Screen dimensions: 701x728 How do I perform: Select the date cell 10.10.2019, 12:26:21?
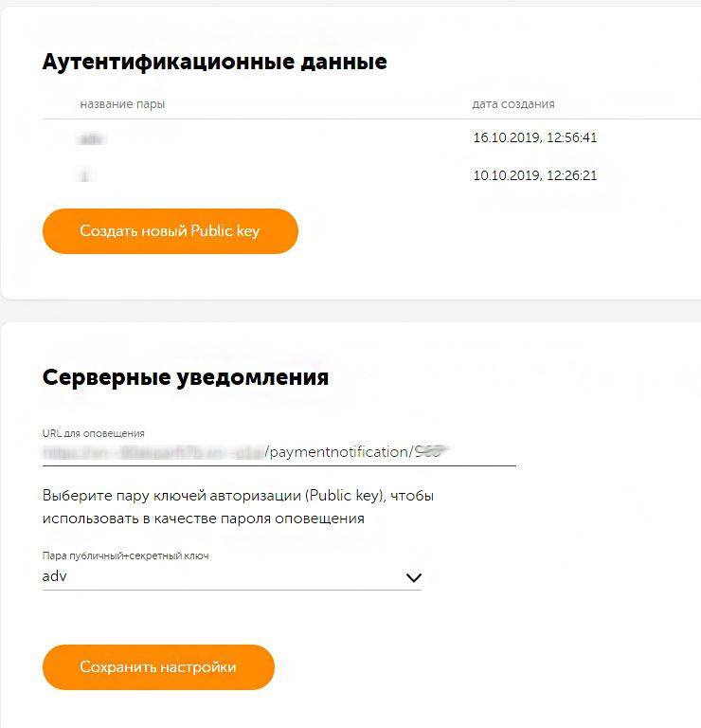tap(534, 175)
